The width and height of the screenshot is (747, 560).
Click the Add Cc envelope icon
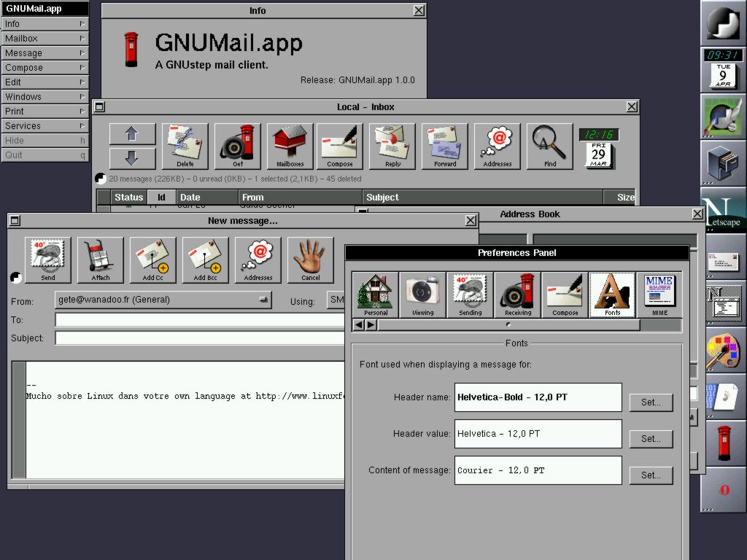[x=153, y=260]
